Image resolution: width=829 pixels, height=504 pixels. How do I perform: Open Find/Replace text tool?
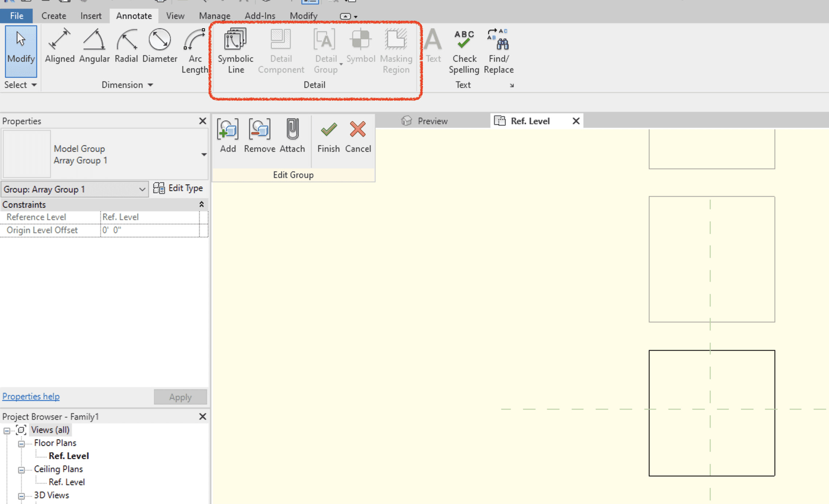point(498,51)
